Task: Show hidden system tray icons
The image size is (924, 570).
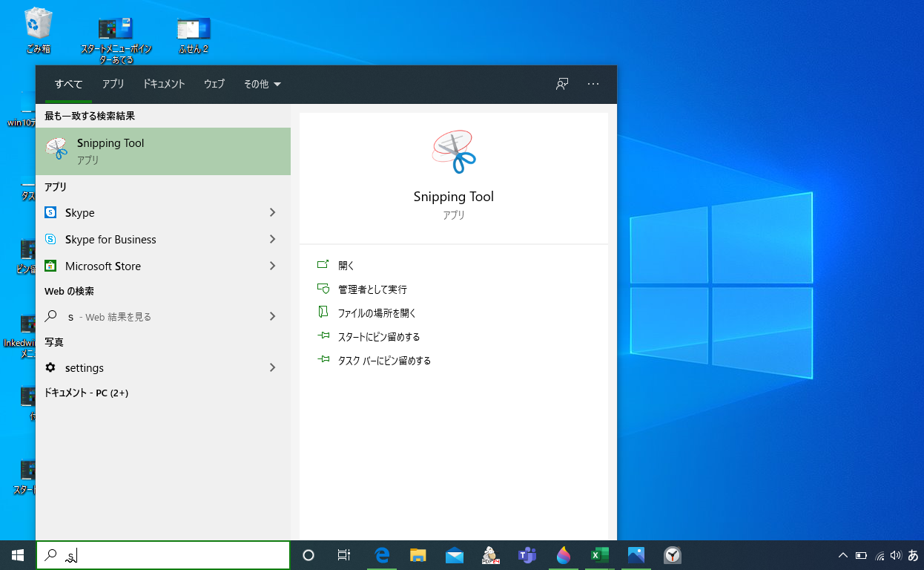Action: click(843, 555)
